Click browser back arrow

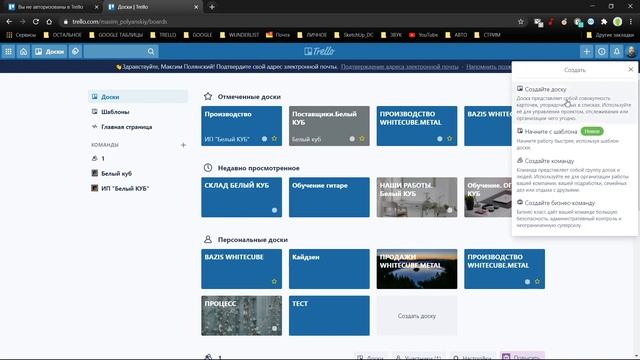point(9,22)
